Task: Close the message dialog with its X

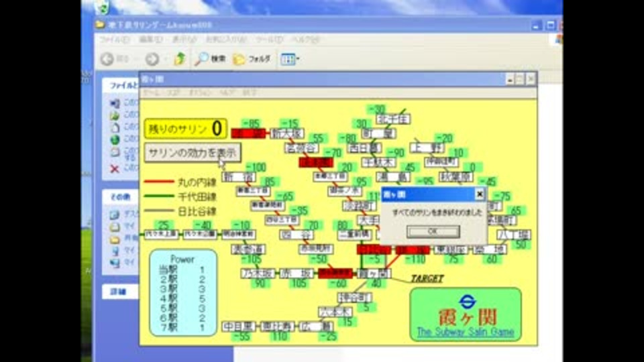Action: 479,194
